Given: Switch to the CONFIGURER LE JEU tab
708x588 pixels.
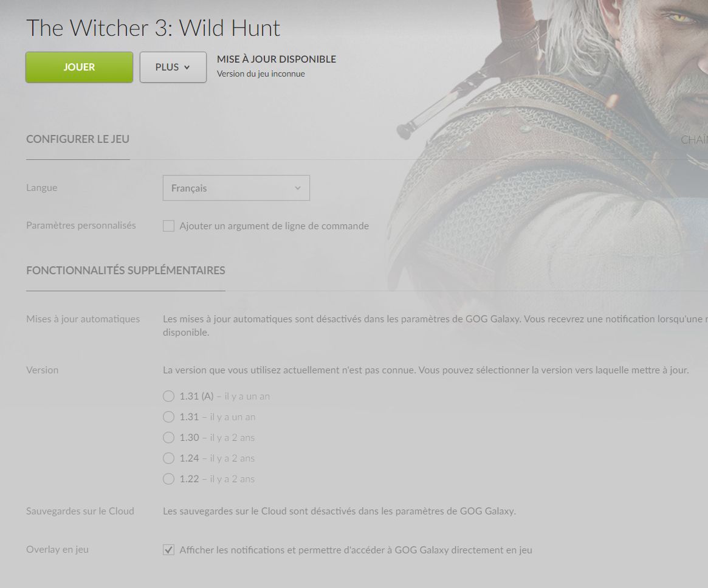Looking at the screenshot, I should tap(78, 139).
